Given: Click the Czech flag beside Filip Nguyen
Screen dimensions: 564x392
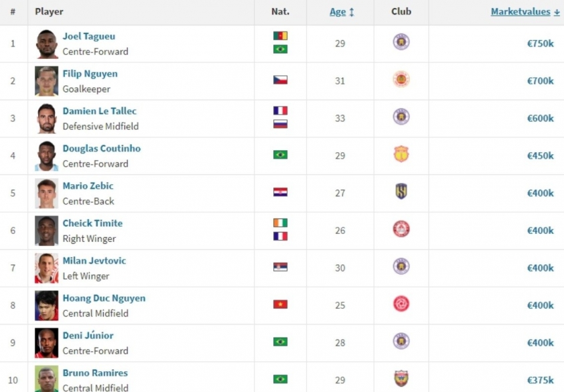Looking at the screenshot, I should [x=280, y=80].
